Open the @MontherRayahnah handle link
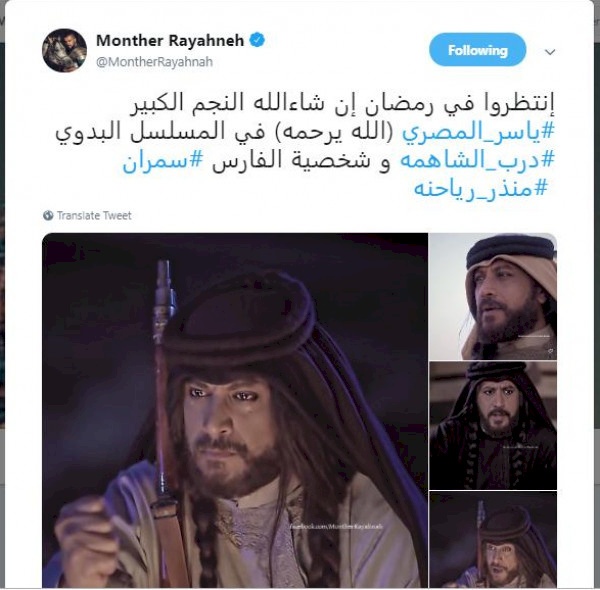The image size is (600, 590). 154,62
